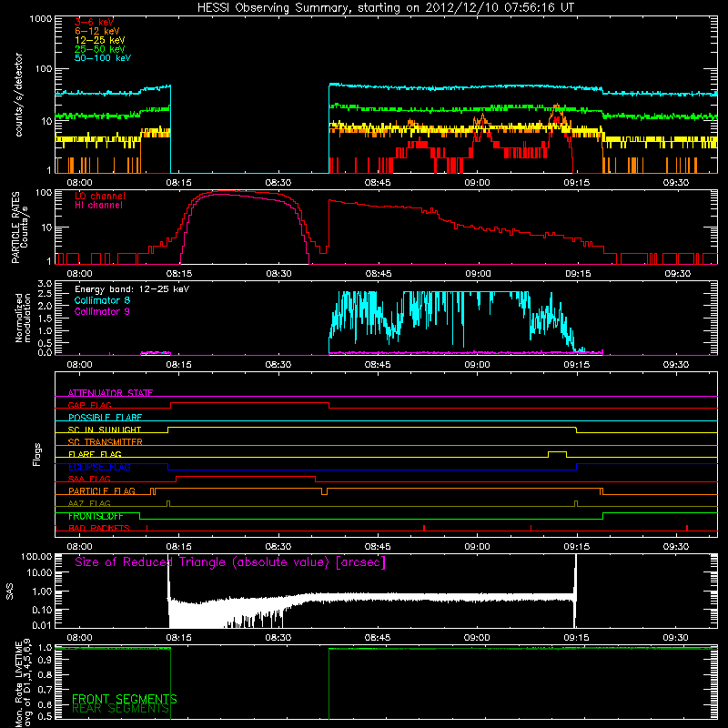Click the bad packets tick near 09:08
The image size is (728, 728).
[531, 528]
